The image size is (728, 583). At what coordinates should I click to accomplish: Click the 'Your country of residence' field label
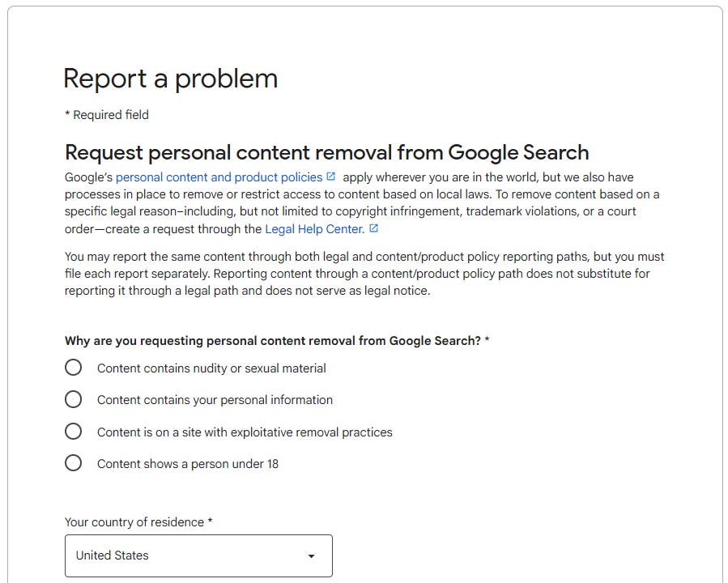pyautogui.click(x=138, y=522)
